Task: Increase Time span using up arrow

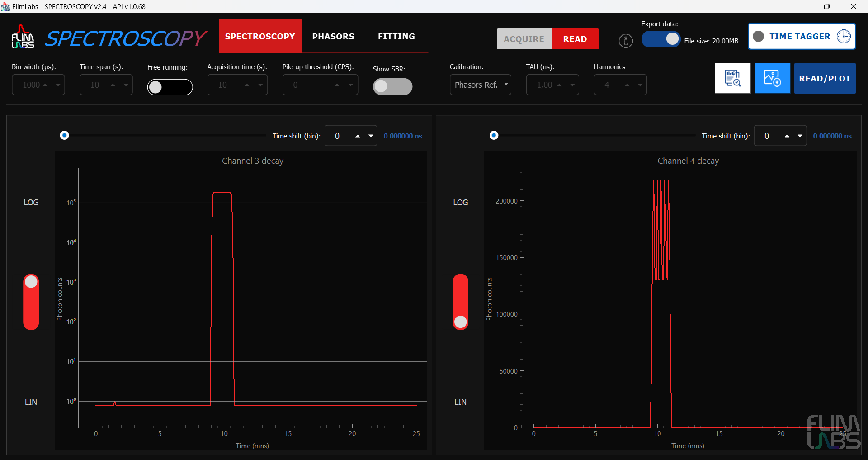Action: click(x=113, y=85)
